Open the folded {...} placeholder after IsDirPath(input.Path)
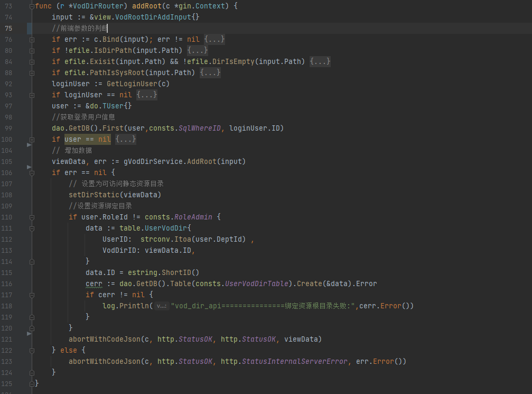 click(198, 51)
